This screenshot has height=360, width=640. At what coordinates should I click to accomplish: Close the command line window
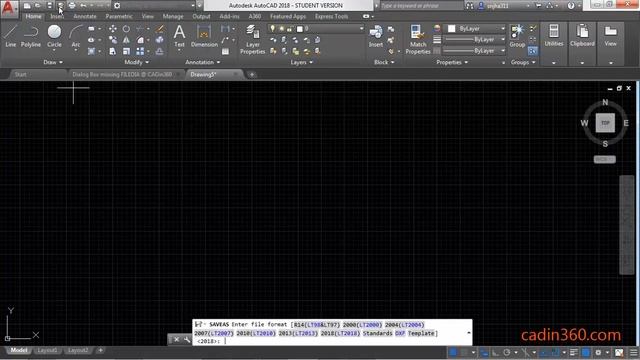[x=176, y=340]
